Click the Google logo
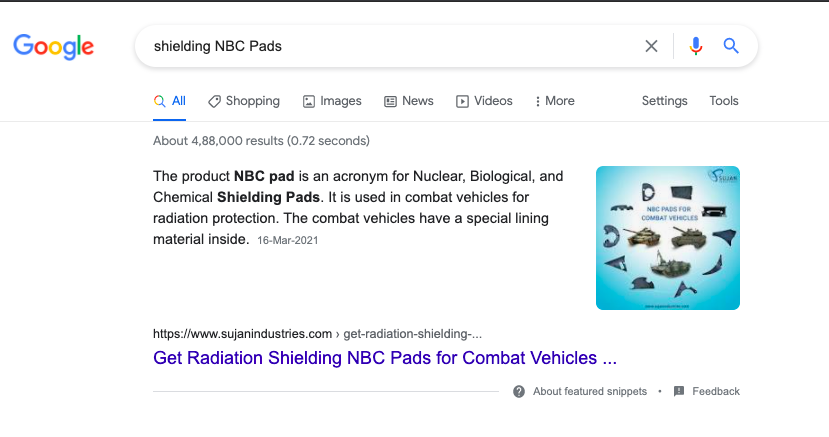Screen dimensions: 829x437 [x=54, y=46]
